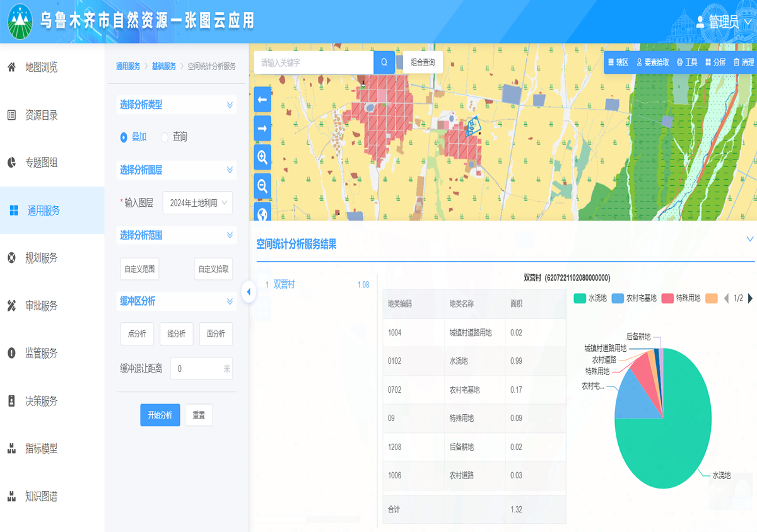Open the 指标模型 sidebar entry
The image size is (757, 532).
pyautogui.click(x=52, y=449)
